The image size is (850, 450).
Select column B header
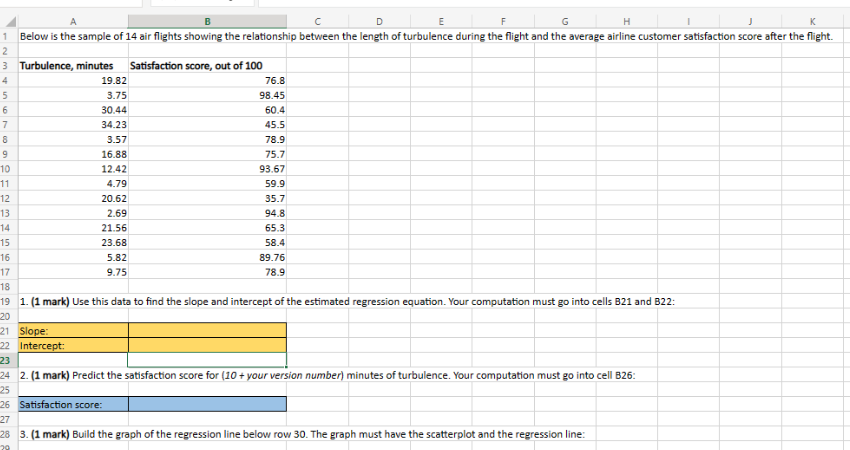coord(207,22)
